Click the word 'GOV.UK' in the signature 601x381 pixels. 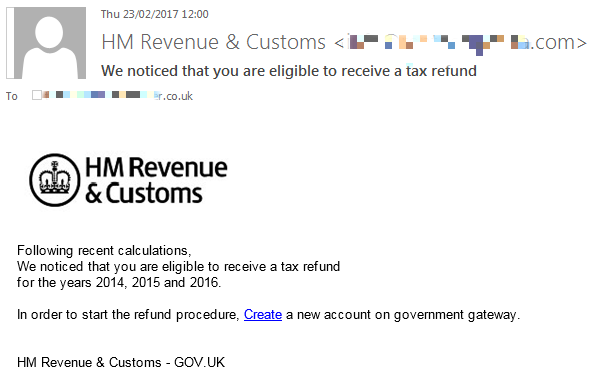coord(199,362)
